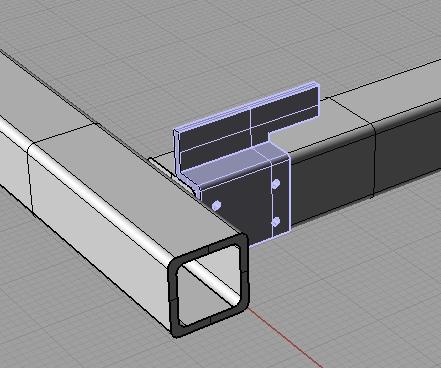Select the vertical center edge on the bracket's upright plate
This screenshot has width=441, height=368.
251,127
